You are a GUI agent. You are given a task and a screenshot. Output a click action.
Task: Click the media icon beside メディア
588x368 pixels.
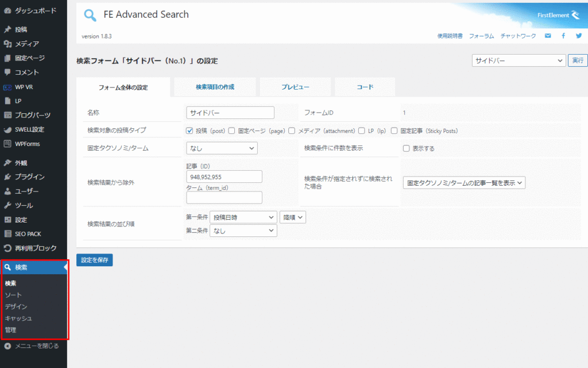[7, 44]
